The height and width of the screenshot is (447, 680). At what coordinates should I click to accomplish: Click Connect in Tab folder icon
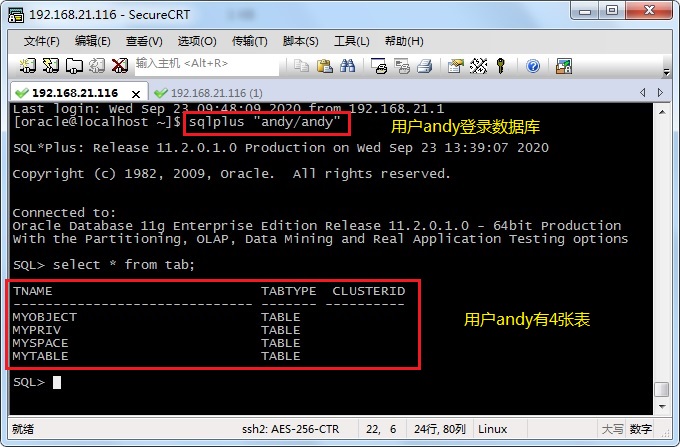tap(74, 66)
